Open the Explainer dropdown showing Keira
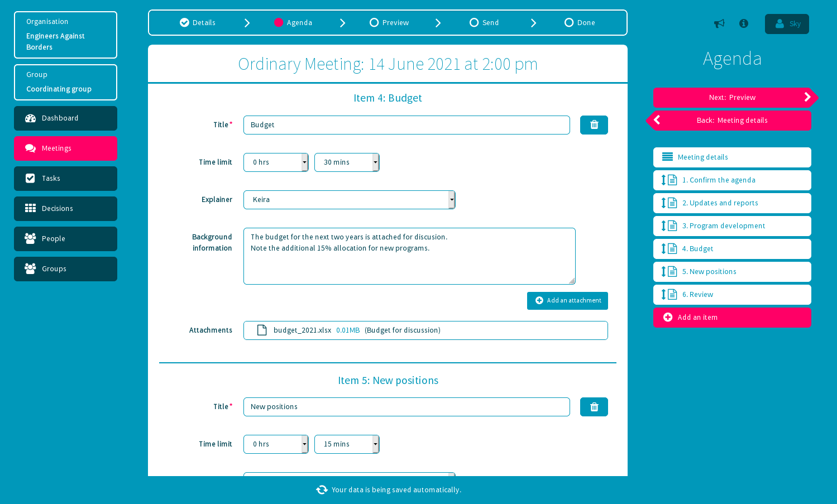 point(349,199)
